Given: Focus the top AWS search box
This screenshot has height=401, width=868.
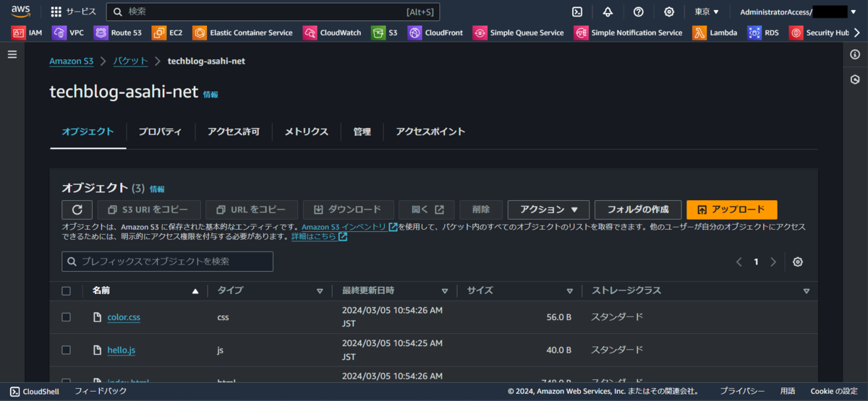Looking at the screenshot, I should [273, 12].
